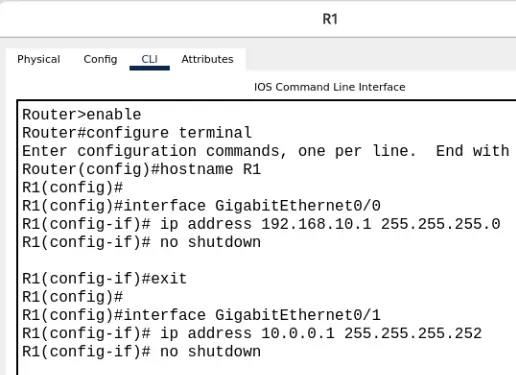Click the 'Router>enable' line in terminal
The width and height of the screenshot is (516, 375).
pyautogui.click(x=82, y=115)
